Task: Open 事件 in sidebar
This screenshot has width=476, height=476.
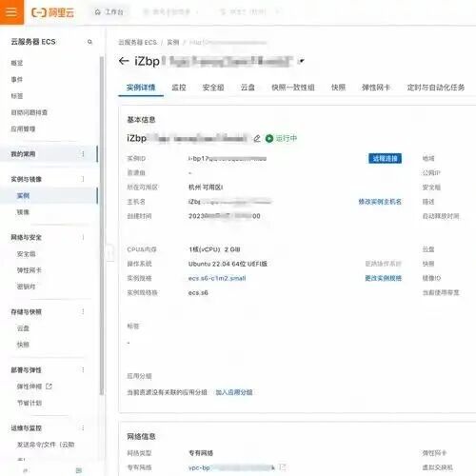Action: click(17, 79)
